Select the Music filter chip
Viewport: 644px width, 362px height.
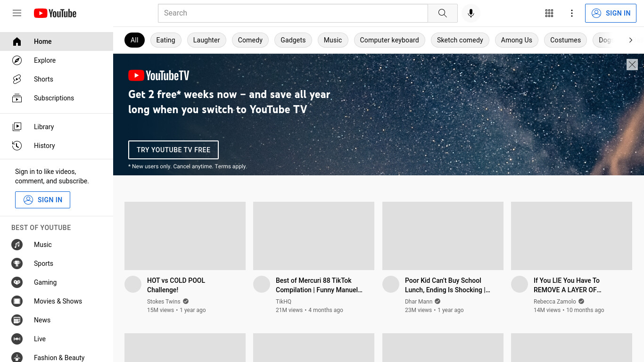pyautogui.click(x=333, y=40)
